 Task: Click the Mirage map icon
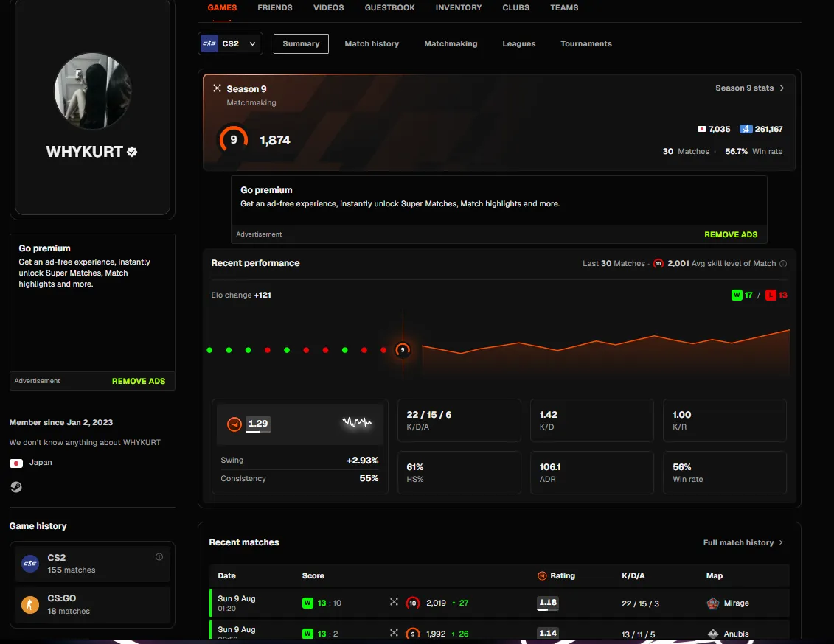[713, 603]
